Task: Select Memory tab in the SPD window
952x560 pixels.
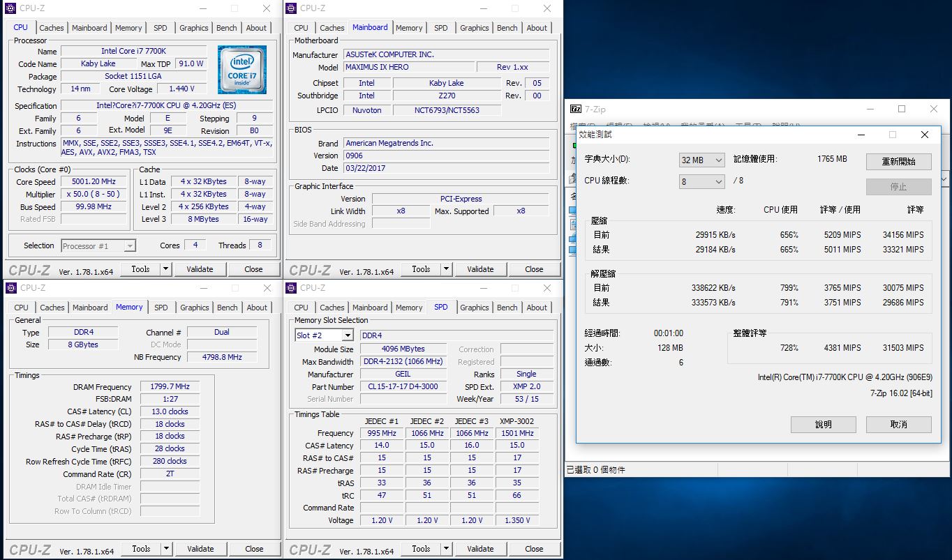Action: tap(409, 308)
